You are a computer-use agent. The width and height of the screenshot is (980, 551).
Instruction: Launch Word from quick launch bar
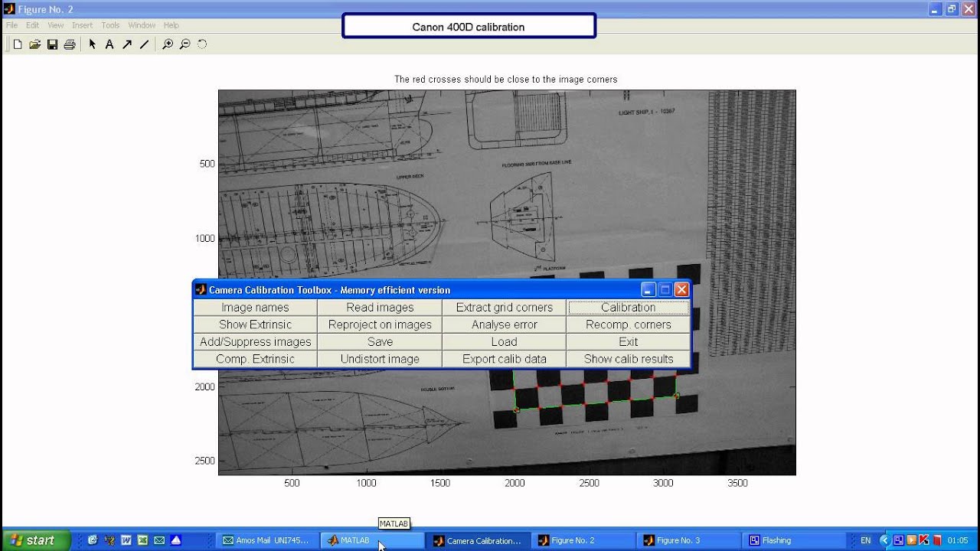(x=126, y=540)
